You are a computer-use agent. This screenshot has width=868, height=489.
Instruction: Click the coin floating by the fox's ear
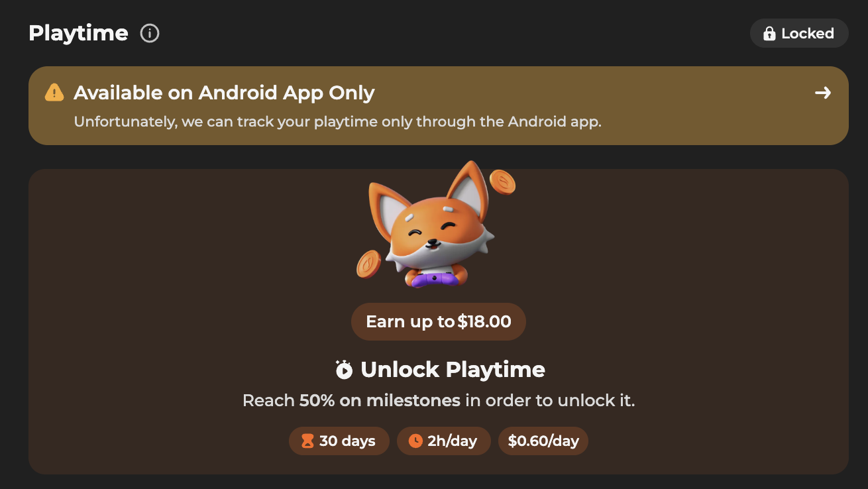coord(502,182)
